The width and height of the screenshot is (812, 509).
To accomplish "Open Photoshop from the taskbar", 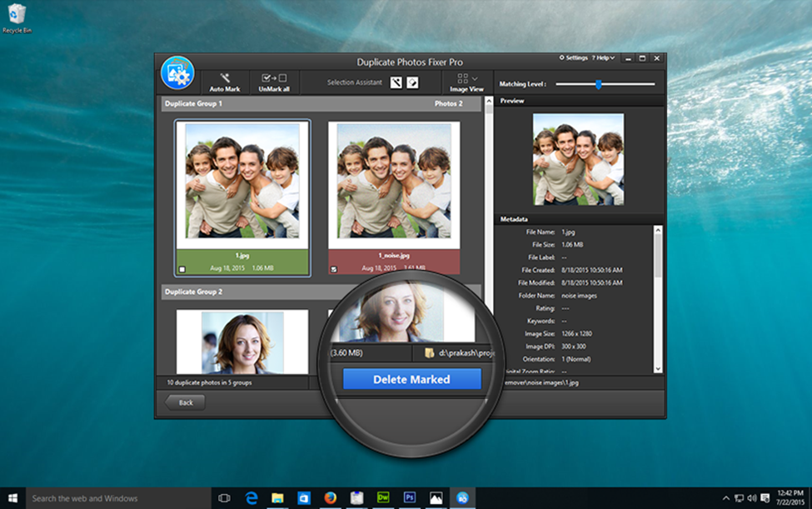I will click(410, 498).
